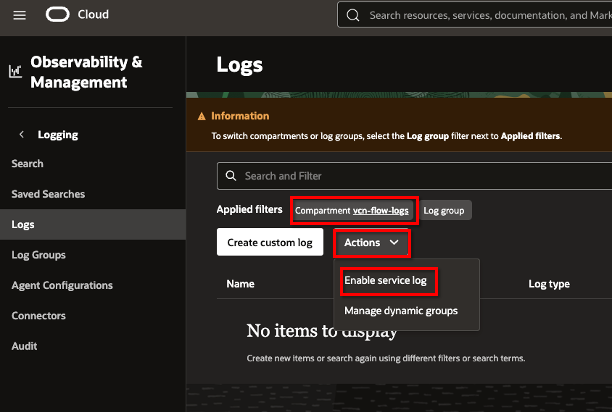Open Connectors in the sidebar
The height and width of the screenshot is (412, 612).
(38, 316)
